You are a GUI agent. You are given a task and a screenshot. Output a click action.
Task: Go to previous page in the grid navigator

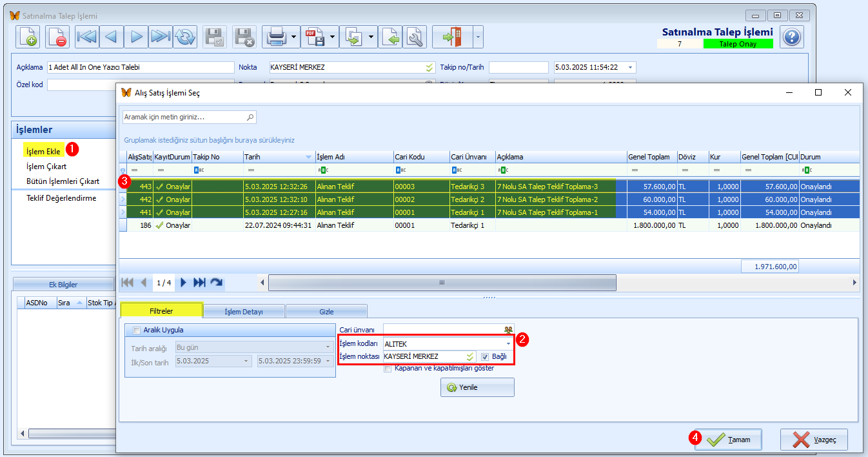(144, 282)
